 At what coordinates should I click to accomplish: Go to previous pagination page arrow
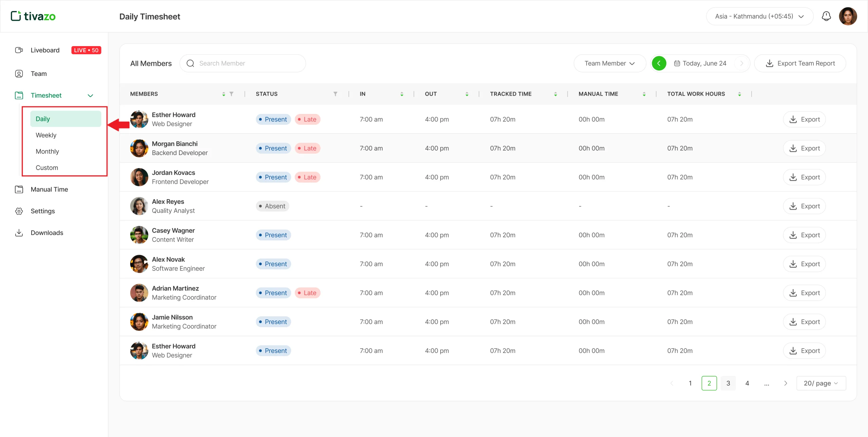pos(671,383)
